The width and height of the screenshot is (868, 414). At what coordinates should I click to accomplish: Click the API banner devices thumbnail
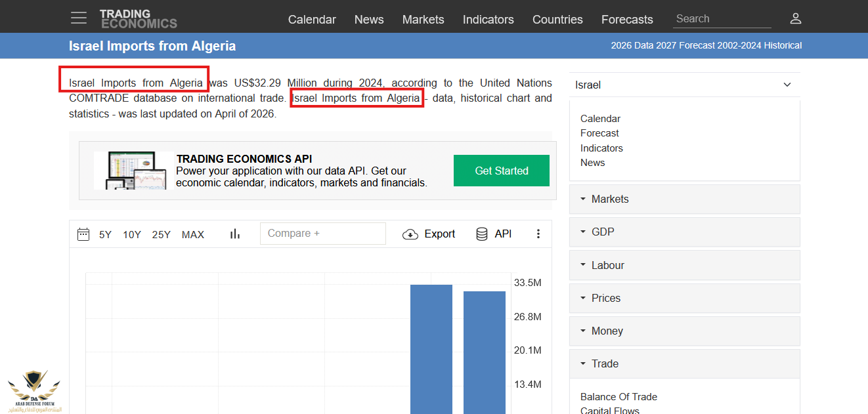click(x=134, y=171)
